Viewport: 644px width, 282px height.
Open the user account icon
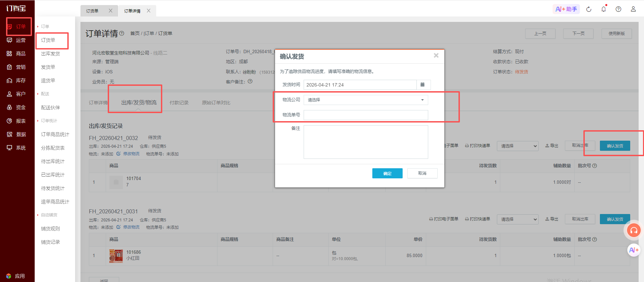tap(633, 9)
